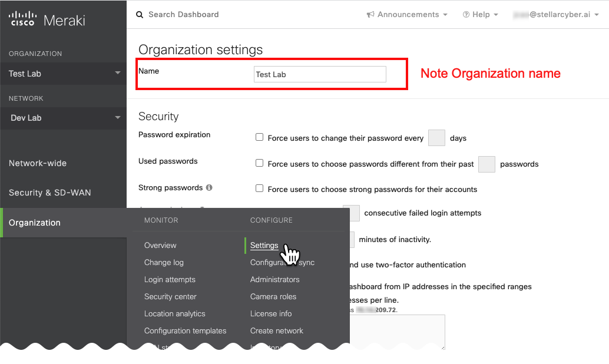This screenshot has width=609, height=364.
Task: Select Settings in the Configure menu
Action: pos(264,246)
